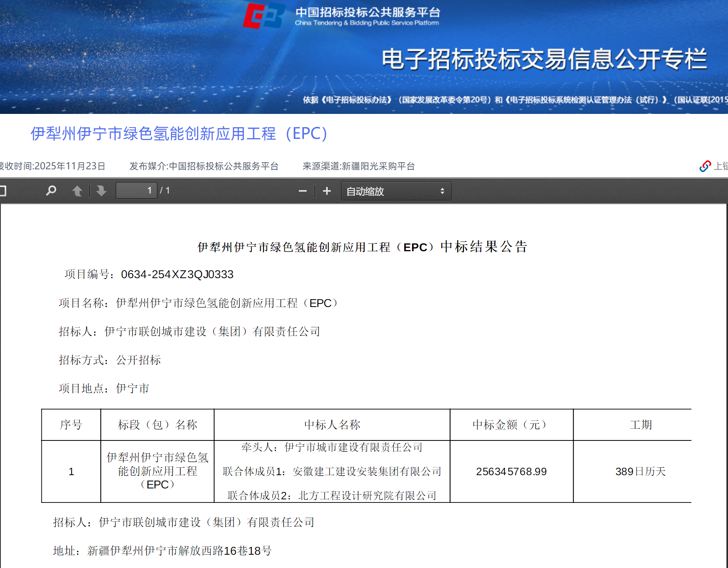The height and width of the screenshot is (568, 728).
Task: Adjust view scale with zoom minus control
Action: tap(302, 191)
